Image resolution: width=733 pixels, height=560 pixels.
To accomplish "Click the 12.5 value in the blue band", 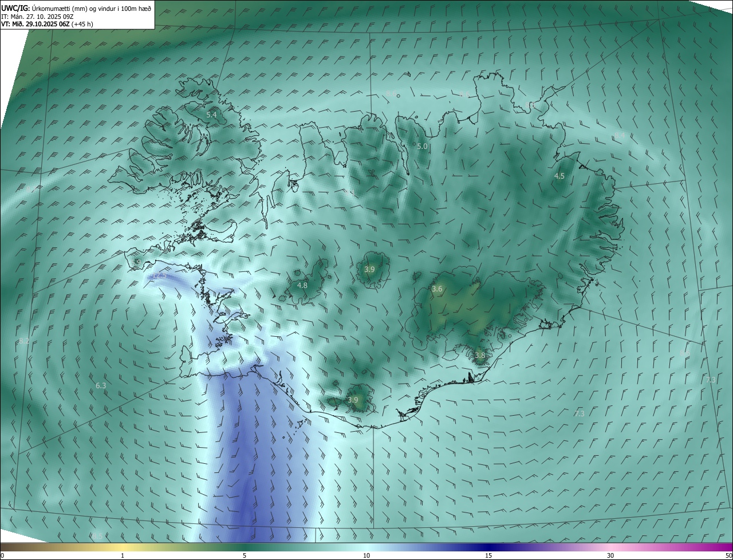I will click(x=159, y=275).
